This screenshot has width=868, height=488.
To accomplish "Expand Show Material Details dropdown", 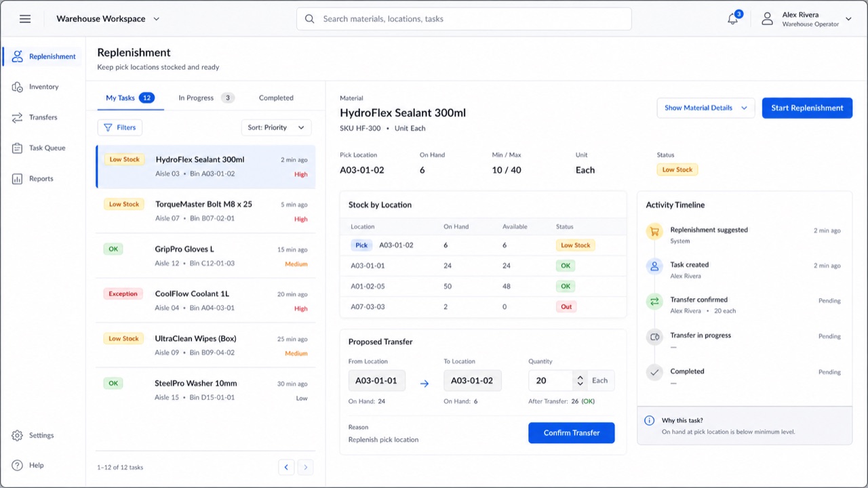I will (x=706, y=108).
